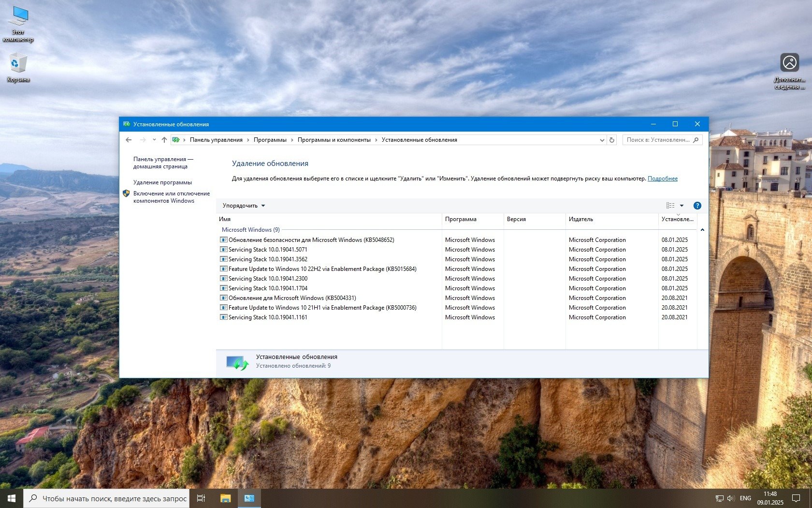
Task: Select security update KB5048652
Action: coord(311,240)
